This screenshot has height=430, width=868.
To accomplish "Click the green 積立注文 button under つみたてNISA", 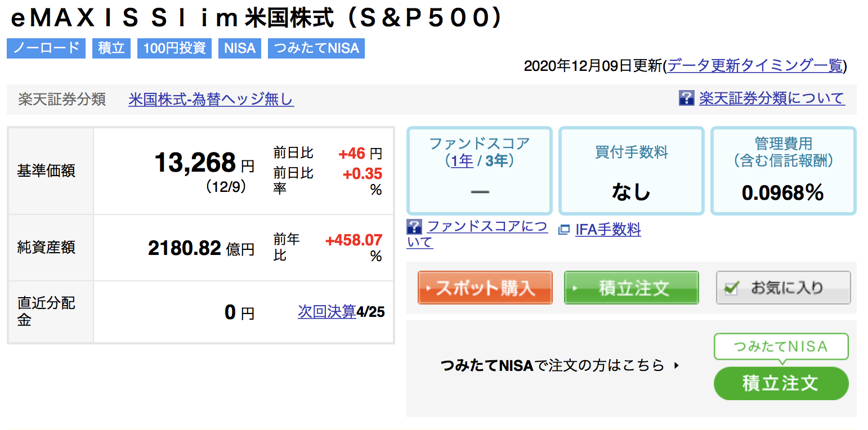I will tap(781, 383).
